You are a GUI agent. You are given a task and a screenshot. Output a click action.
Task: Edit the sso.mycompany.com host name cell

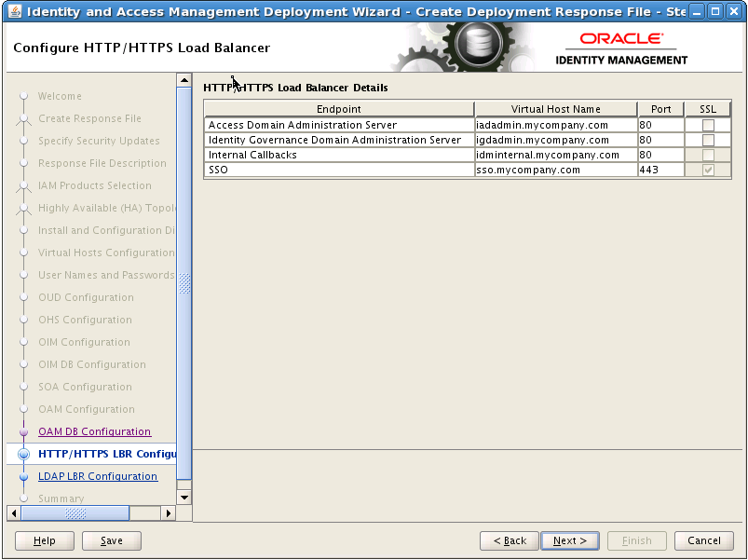pos(556,170)
